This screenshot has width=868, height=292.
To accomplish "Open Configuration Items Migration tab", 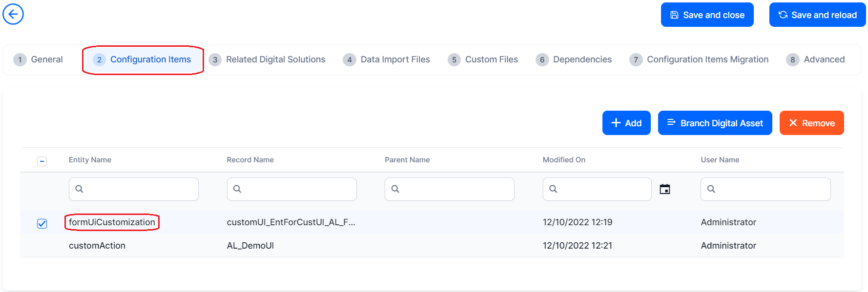I will point(699,59).
